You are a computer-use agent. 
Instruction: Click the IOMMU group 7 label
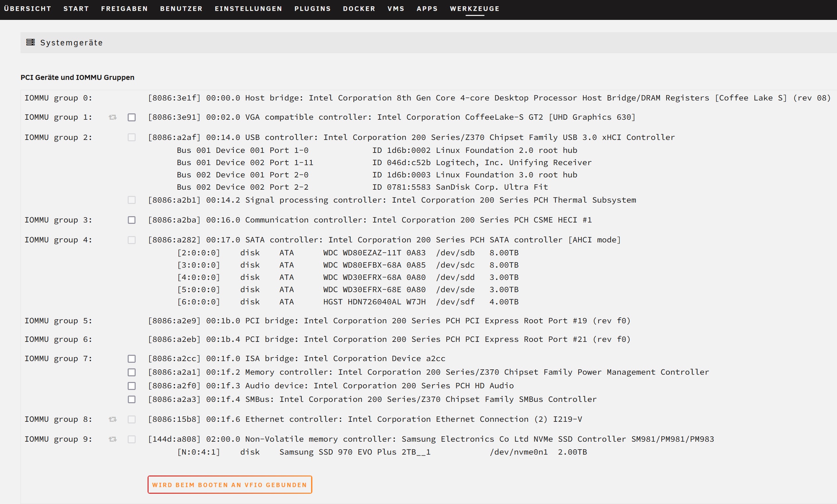coord(58,359)
